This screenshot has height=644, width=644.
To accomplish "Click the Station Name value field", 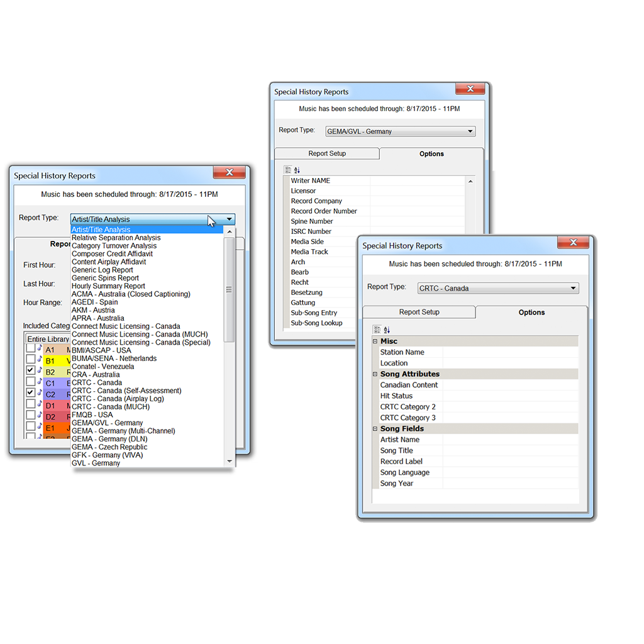I will pyautogui.click(x=509, y=352).
